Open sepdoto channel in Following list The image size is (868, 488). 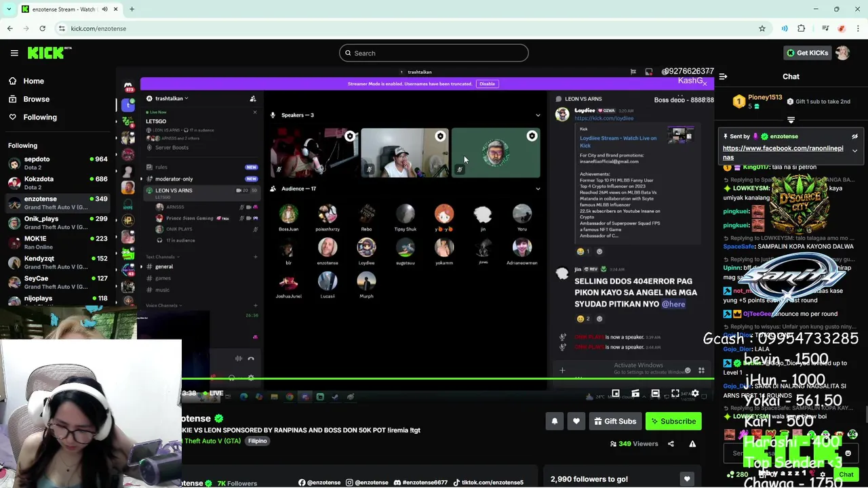point(58,163)
